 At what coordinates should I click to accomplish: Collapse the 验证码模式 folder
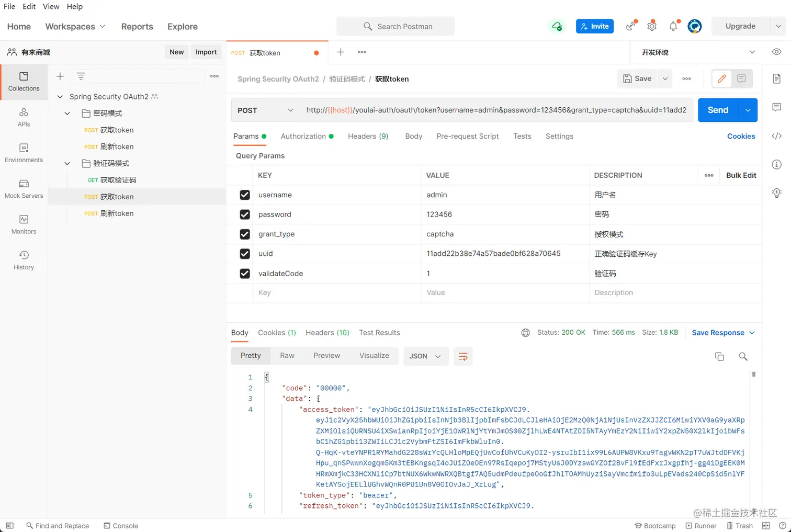(67, 164)
